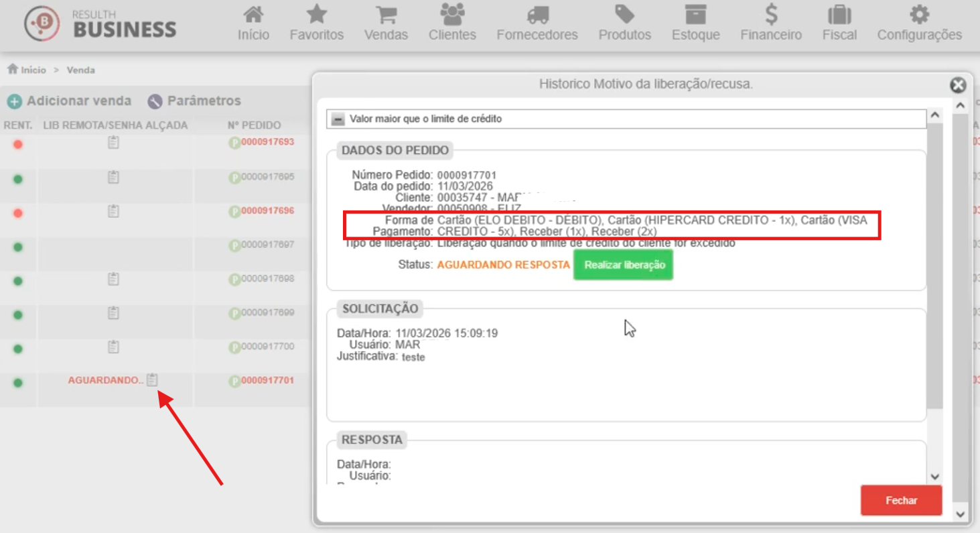Click order number 0000917701

click(267, 380)
